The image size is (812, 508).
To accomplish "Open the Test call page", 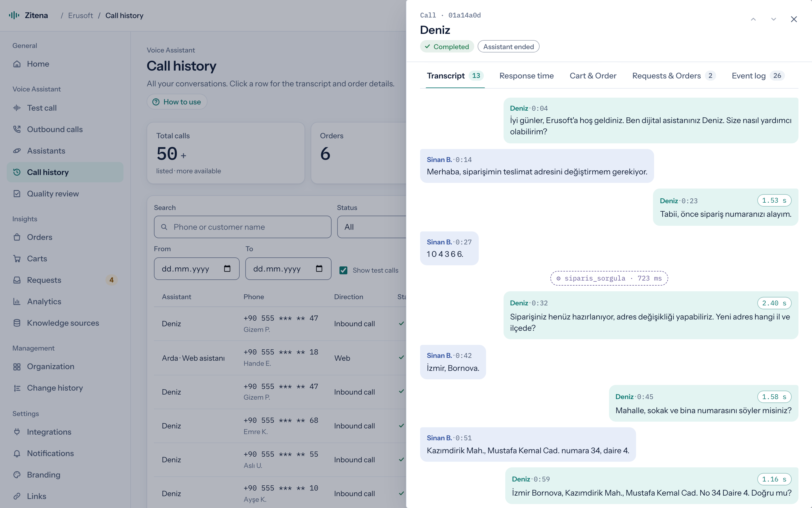I will pyautogui.click(x=65, y=108).
